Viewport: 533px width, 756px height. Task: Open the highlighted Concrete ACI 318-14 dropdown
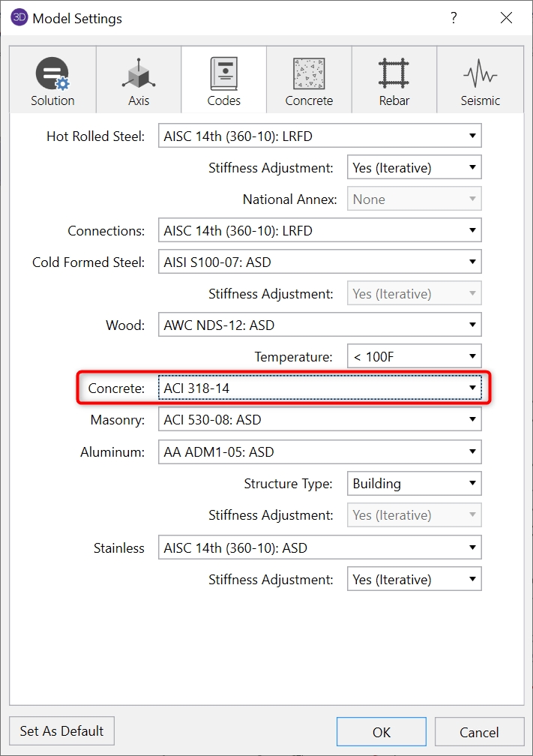click(x=472, y=388)
